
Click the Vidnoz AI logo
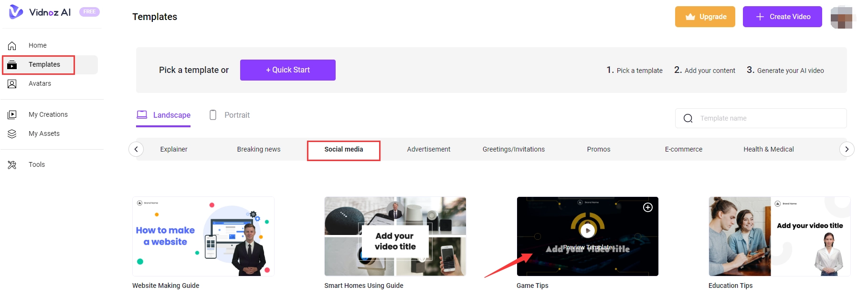pos(40,12)
